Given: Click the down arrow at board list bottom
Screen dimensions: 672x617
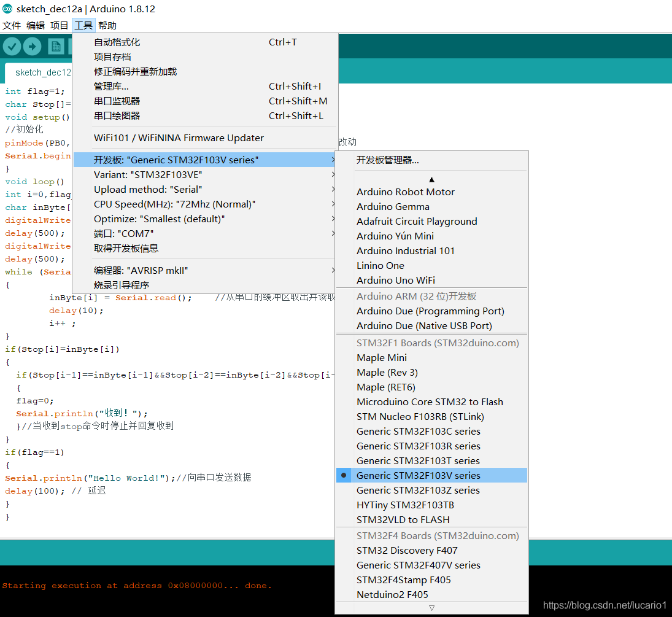Looking at the screenshot, I should [x=431, y=608].
